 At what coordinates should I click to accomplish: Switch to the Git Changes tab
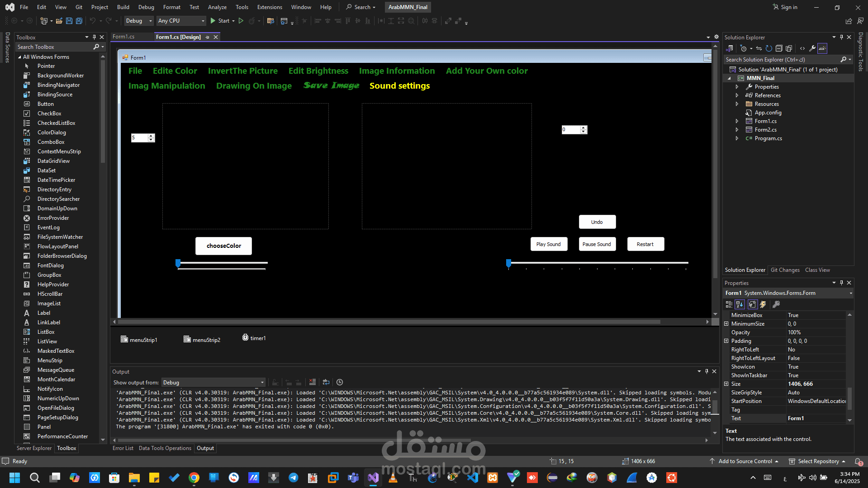click(x=785, y=270)
